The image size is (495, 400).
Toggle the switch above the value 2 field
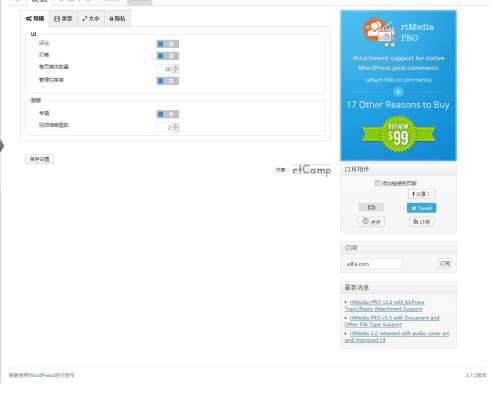(x=168, y=114)
